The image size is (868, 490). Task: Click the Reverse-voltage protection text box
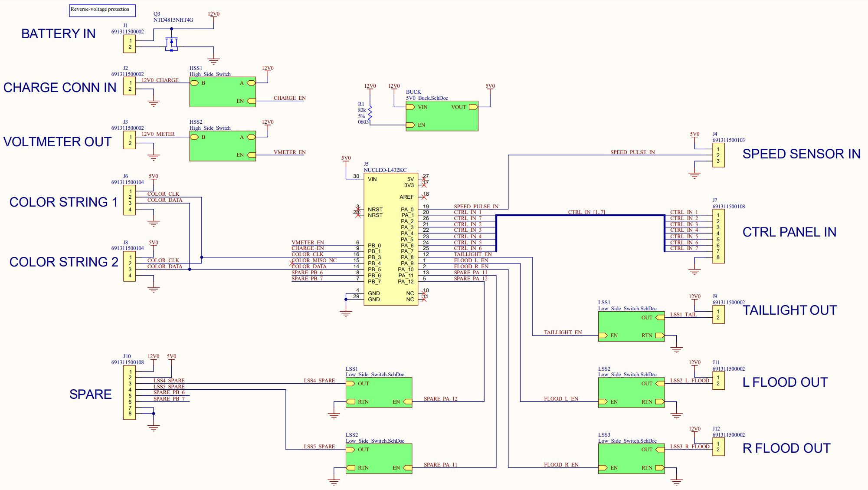click(x=102, y=10)
